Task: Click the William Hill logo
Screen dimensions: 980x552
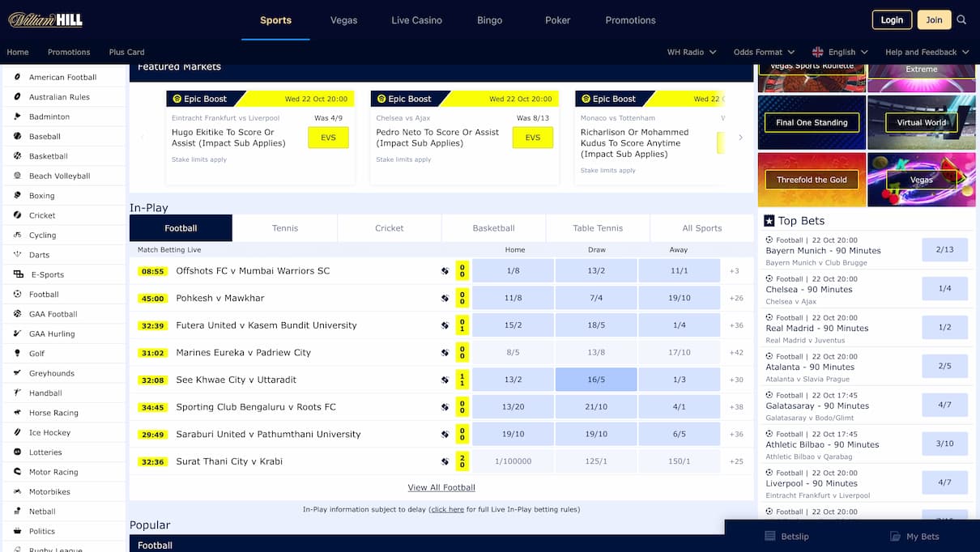Action: coord(45,20)
